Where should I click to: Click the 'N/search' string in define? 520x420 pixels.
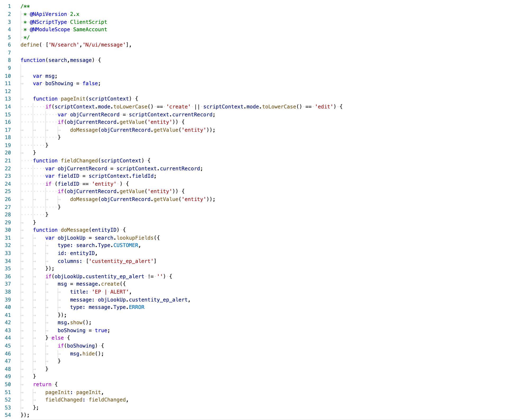point(64,45)
